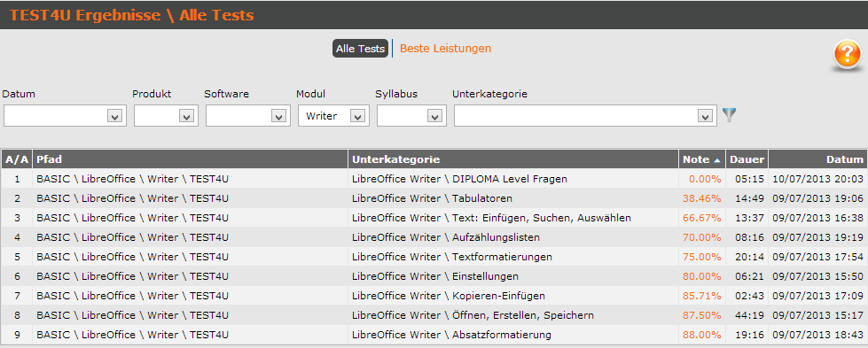Select Öffnen, Erstellen, Speichern cell
This screenshot has width=868, height=348.
pyautogui.click(x=513, y=315)
